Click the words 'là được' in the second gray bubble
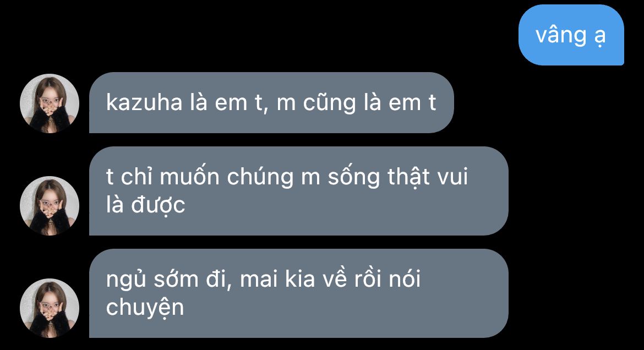The height and width of the screenshot is (350, 644). [x=145, y=205]
